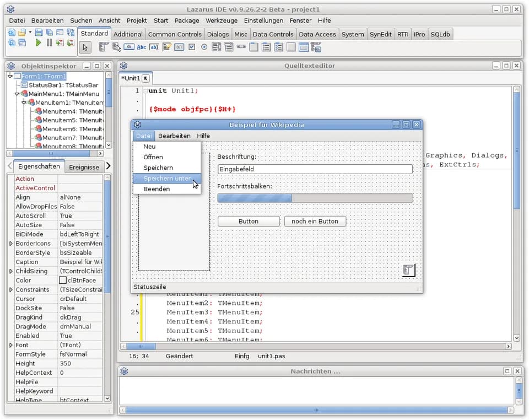Select MenuItem5 in the object tree

coord(73,120)
